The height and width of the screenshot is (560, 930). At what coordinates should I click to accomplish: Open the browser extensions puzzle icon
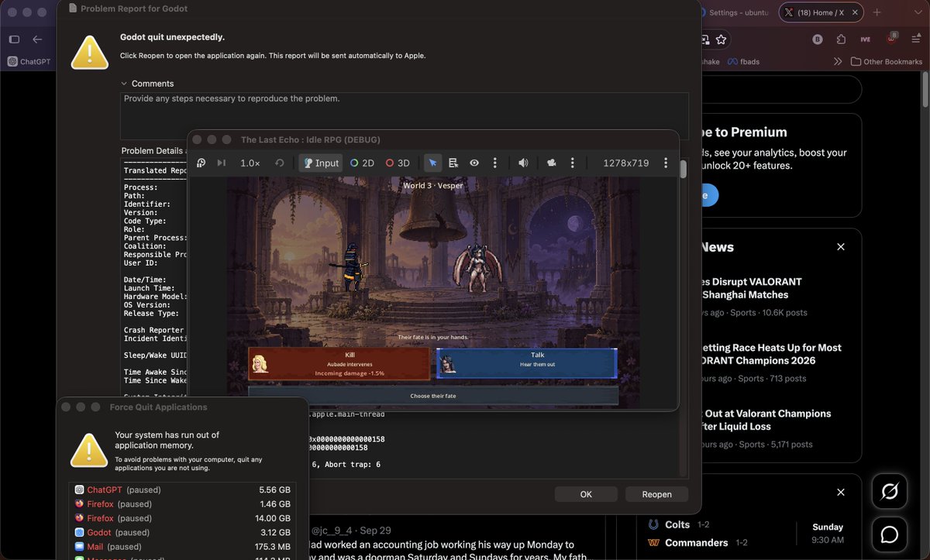point(841,40)
